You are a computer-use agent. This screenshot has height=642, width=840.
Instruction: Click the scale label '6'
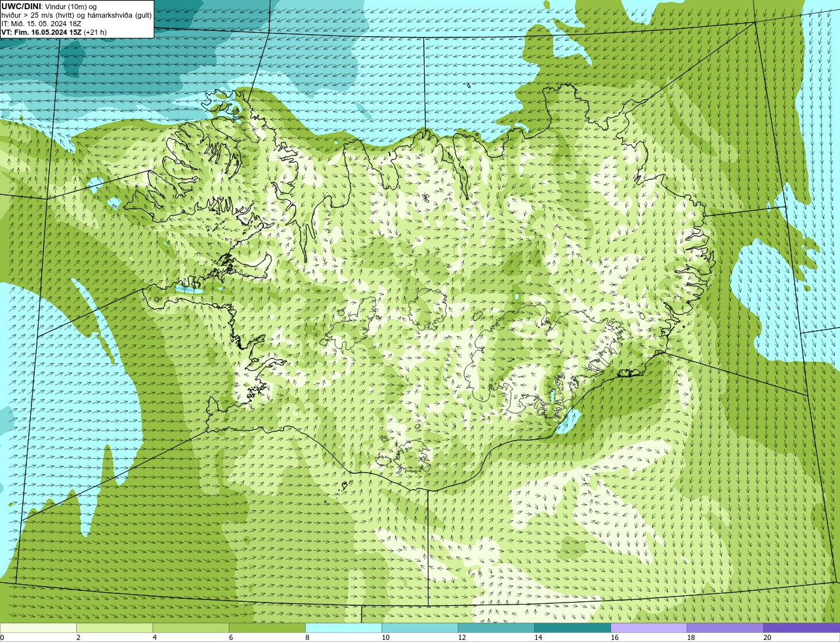click(231, 637)
